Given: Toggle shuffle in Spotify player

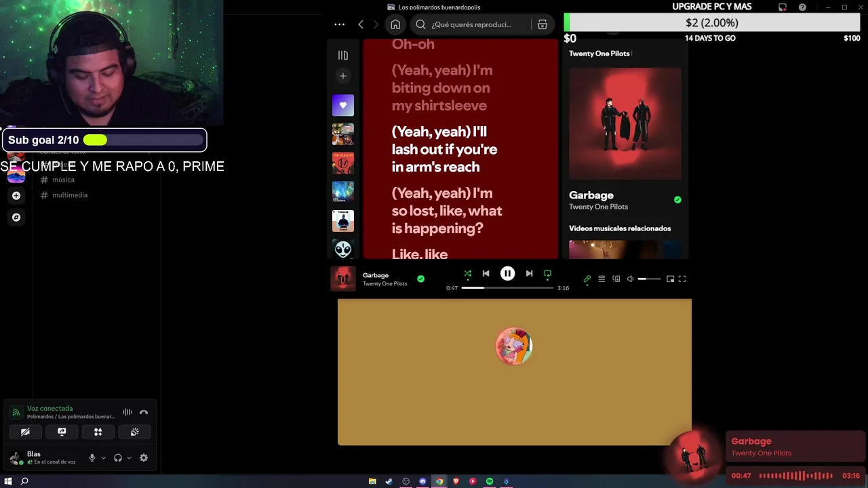Looking at the screenshot, I should [467, 274].
